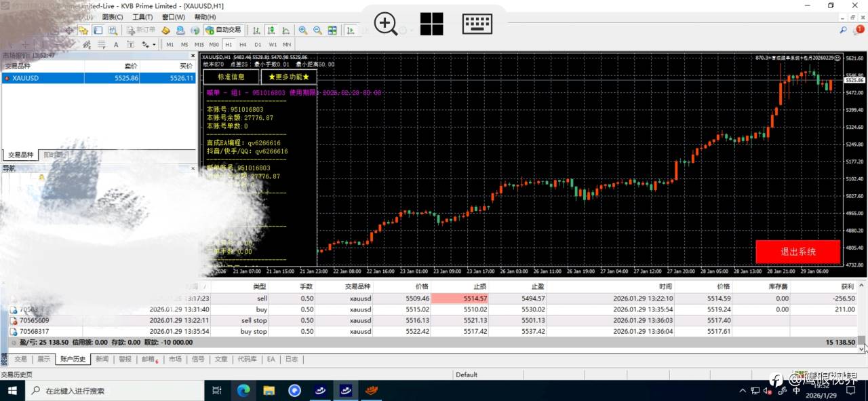
Task: Select the M5 timeframe
Action: (x=184, y=45)
